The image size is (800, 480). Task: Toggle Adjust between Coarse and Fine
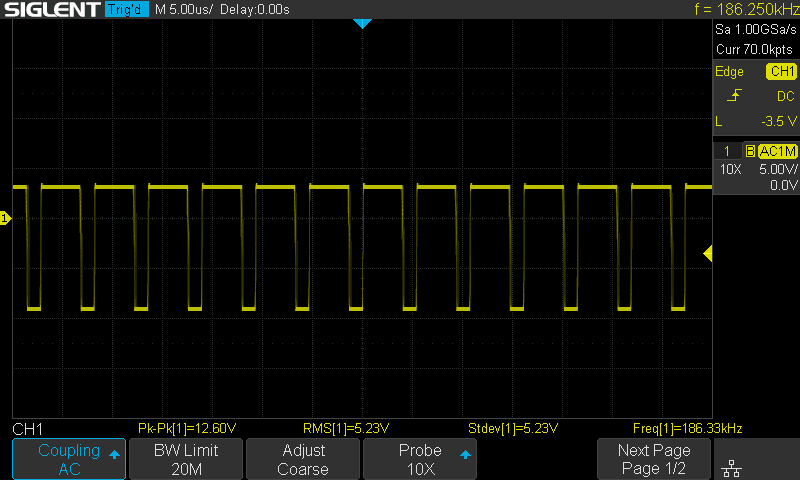(303, 459)
